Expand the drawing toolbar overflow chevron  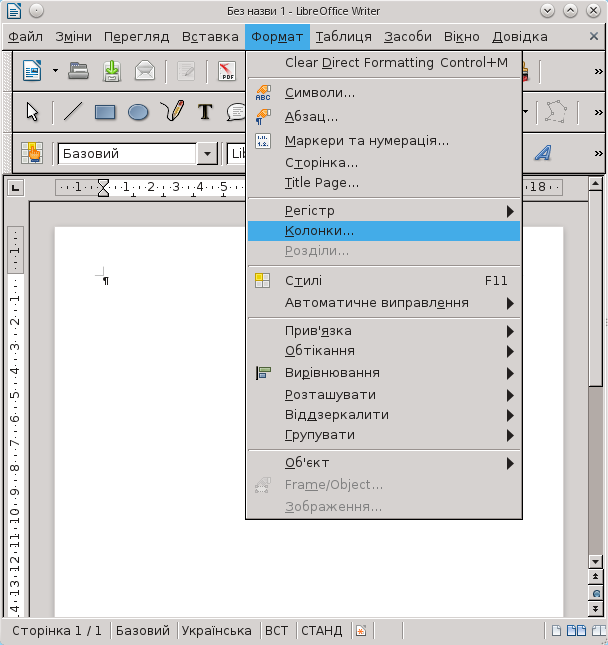[x=599, y=112]
